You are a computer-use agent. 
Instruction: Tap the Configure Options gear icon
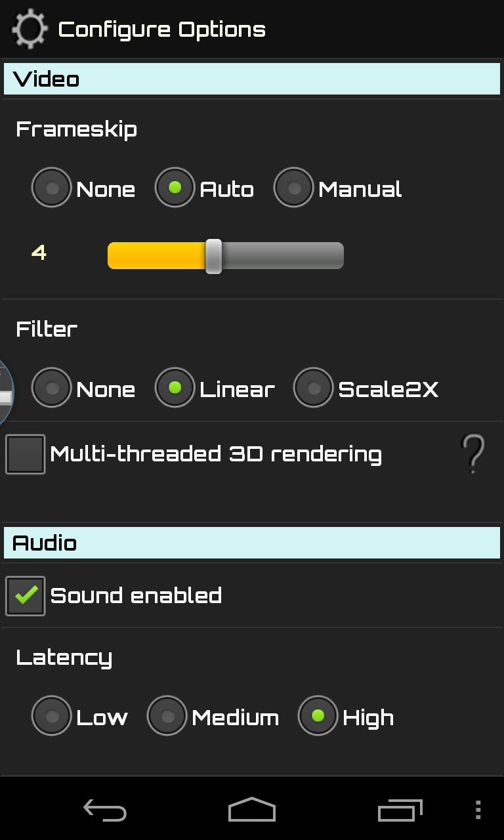(x=30, y=29)
